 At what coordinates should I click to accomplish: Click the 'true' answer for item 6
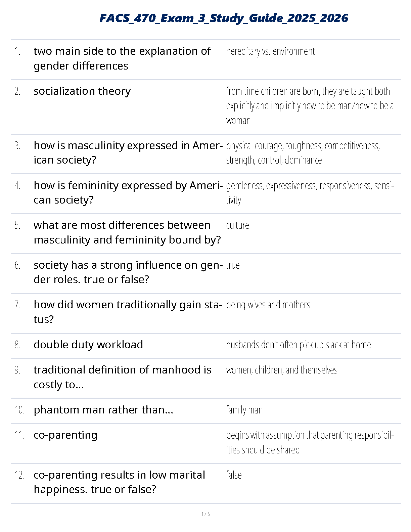(233, 265)
